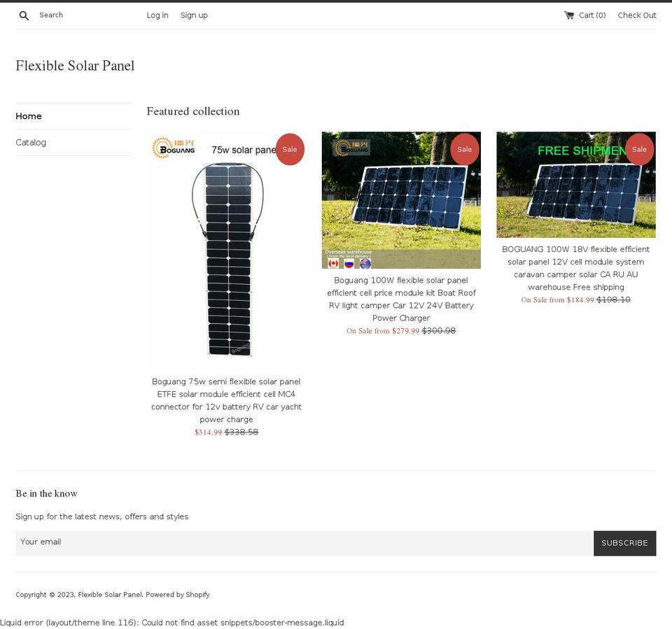The height and width of the screenshot is (629, 672).
Task: Open the shopping cart icon
Action: point(569,15)
